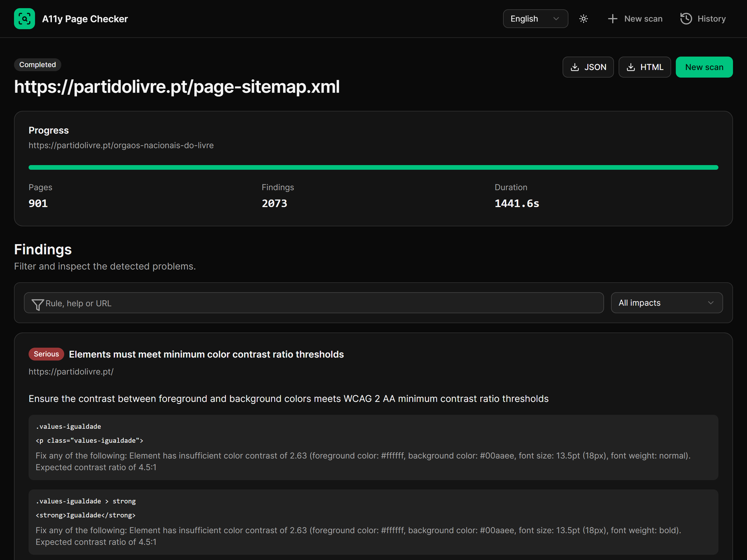Click the funnel filter icon
Viewport: 747px width, 560px height.
(38, 304)
